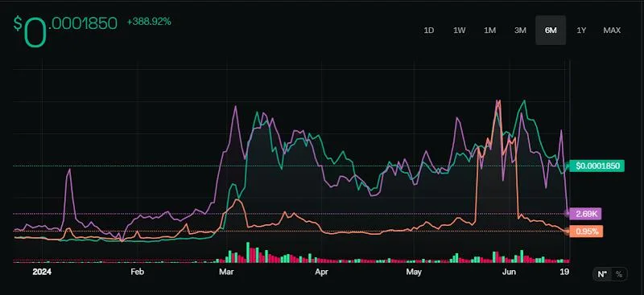644x295 pixels.
Task: Click the large $0.0001850 price heading
Action: pyautogui.click(x=65, y=31)
